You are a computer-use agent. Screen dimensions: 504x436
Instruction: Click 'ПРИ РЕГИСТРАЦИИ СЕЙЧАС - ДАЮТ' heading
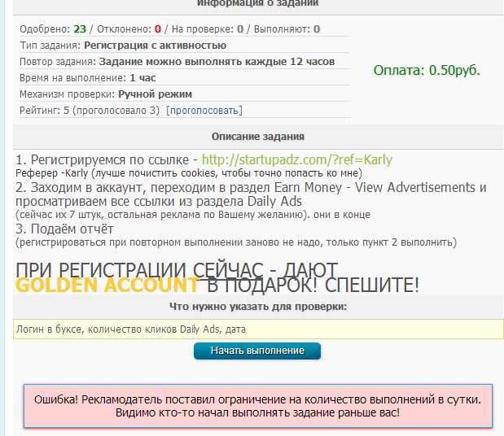(177, 270)
